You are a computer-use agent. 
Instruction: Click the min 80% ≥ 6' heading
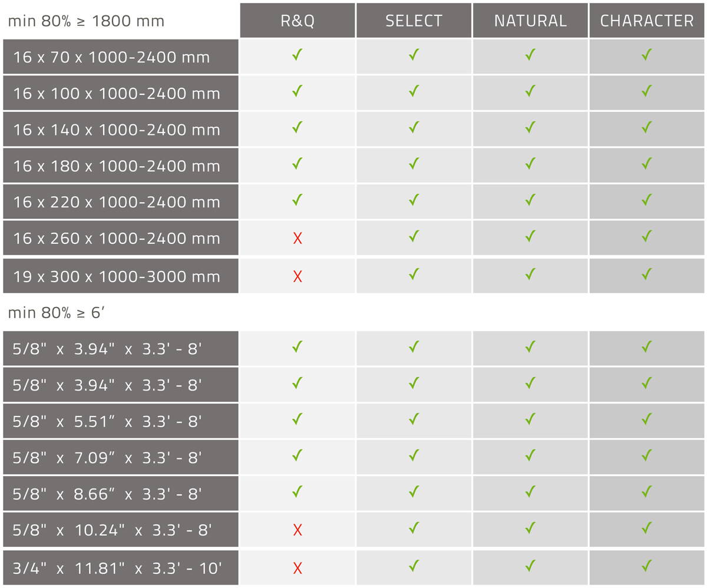tap(56, 313)
